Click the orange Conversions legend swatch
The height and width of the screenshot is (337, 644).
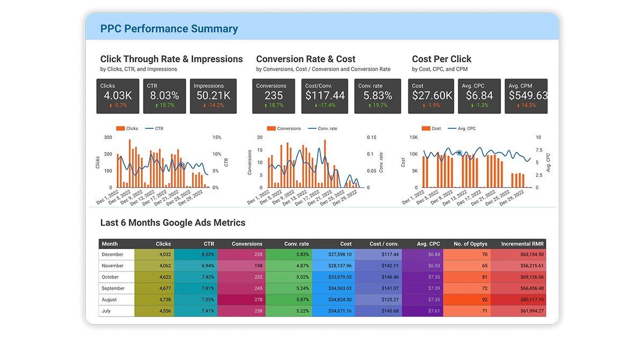click(x=271, y=129)
